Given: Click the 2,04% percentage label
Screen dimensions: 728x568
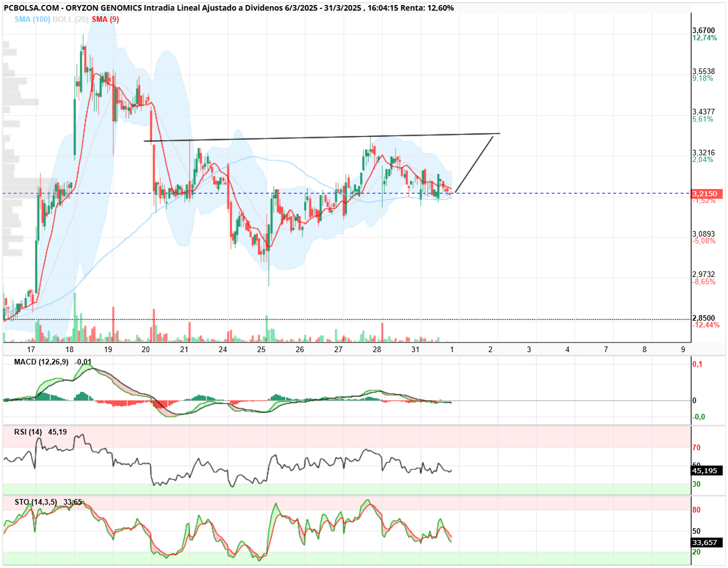Looking at the screenshot, I should [703, 160].
